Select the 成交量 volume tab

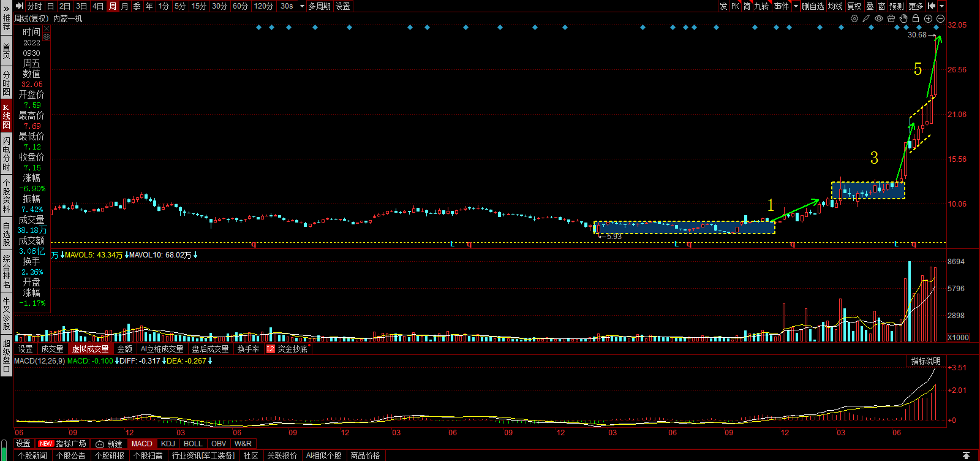click(52, 349)
